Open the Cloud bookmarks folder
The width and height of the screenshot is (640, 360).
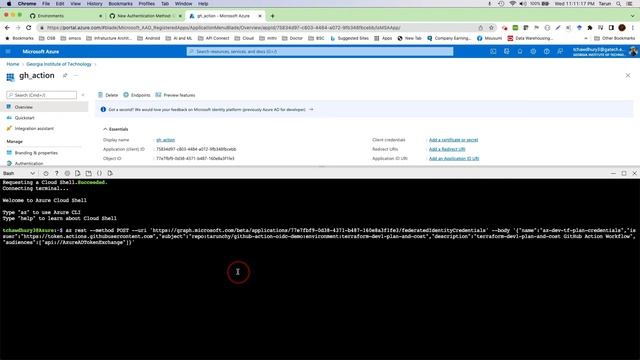tap(244, 38)
